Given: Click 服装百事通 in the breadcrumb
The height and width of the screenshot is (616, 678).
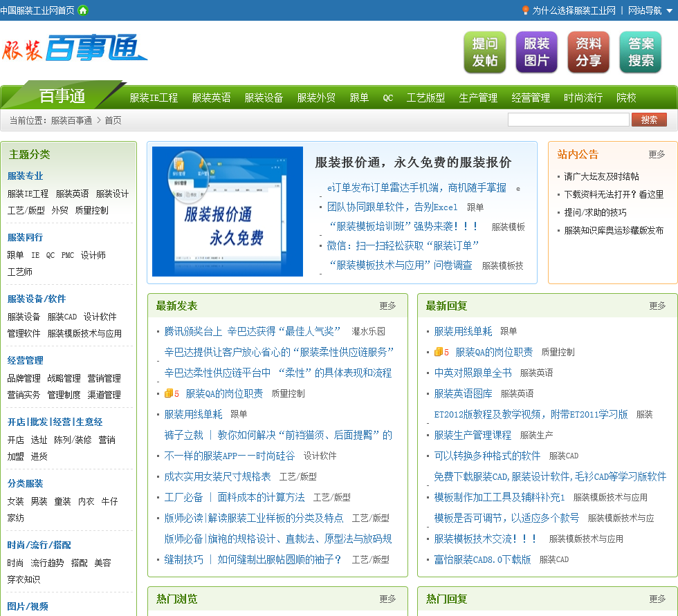Looking at the screenshot, I should click(x=71, y=120).
